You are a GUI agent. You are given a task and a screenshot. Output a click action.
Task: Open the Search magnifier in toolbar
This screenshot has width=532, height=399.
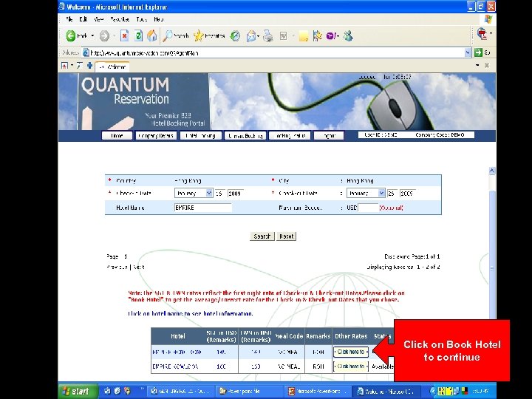coord(176,35)
